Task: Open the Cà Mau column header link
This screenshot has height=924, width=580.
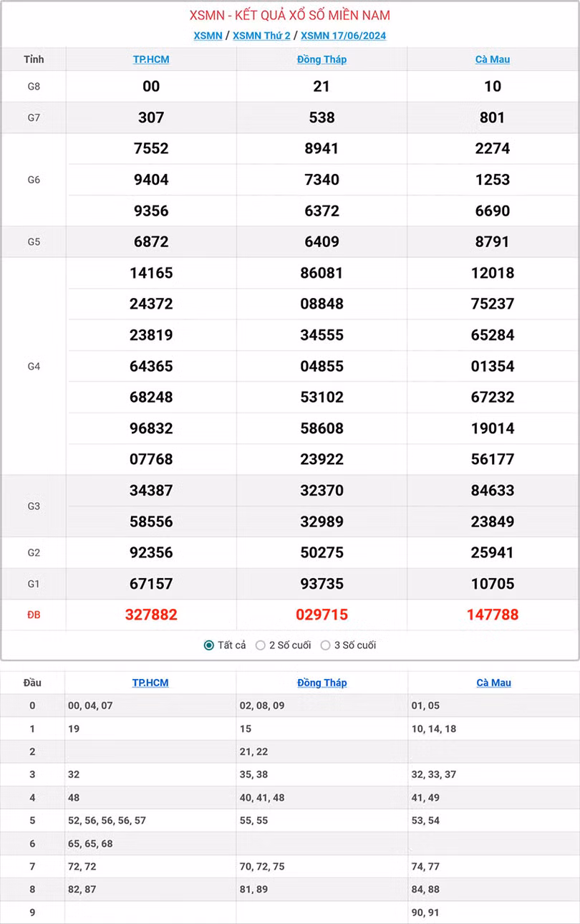Action: [x=493, y=59]
